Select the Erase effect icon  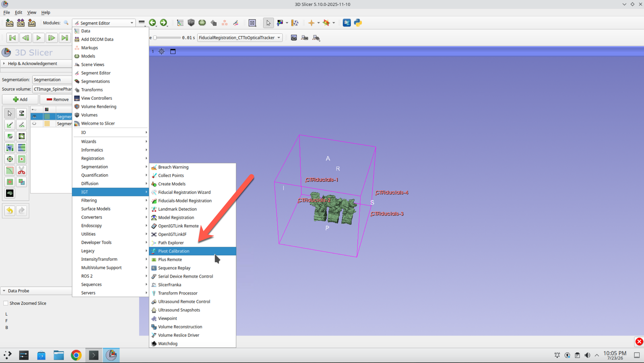pos(10,136)
